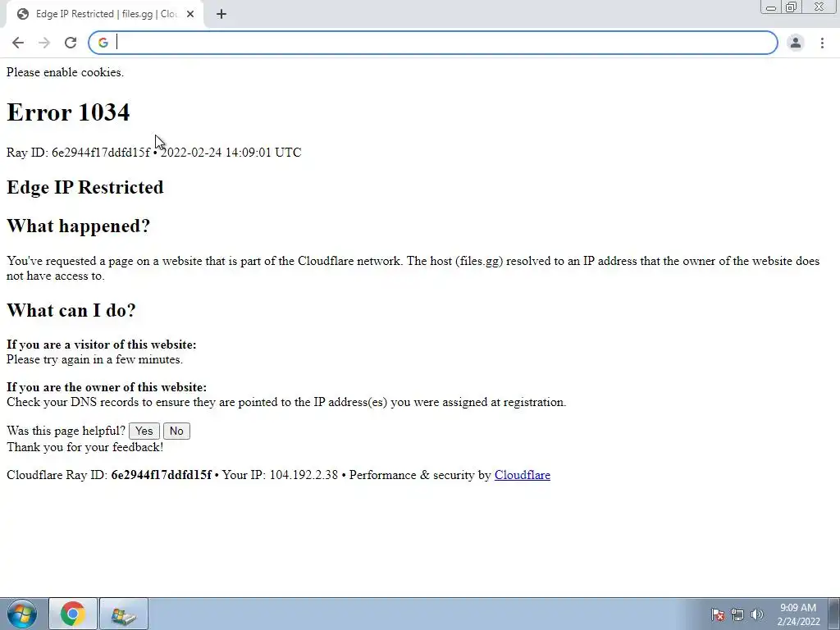Click the 'What can I do?' heading
The width and height of the screenshot is (840, 630).
(71, 310)
